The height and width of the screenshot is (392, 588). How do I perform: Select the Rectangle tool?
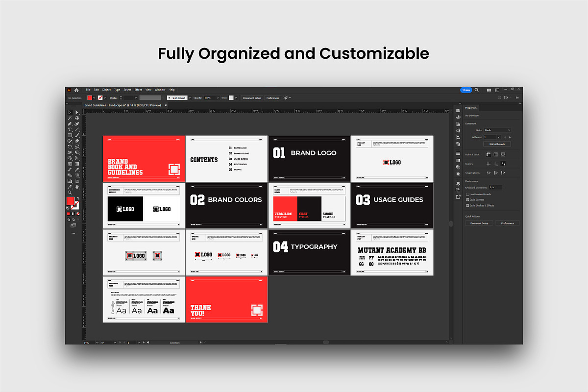click(70, 135)
